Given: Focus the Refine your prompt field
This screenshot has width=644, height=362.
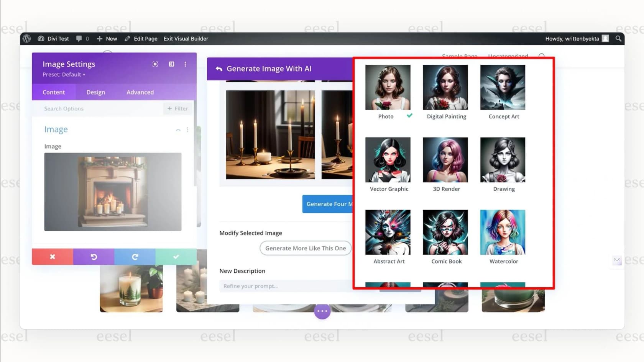Looking at the screenshot, I should (286, 286).
